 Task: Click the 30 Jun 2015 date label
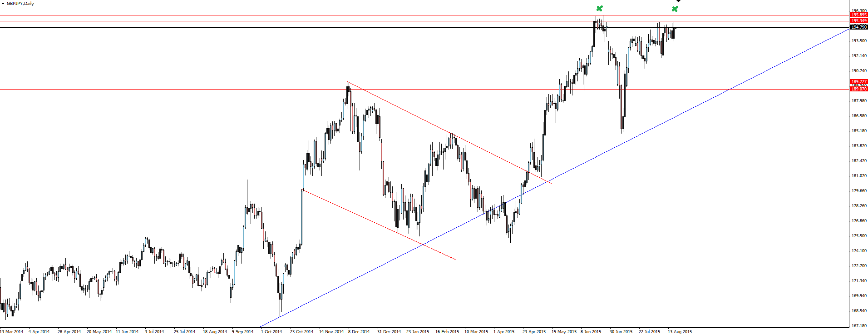(621, 332)
